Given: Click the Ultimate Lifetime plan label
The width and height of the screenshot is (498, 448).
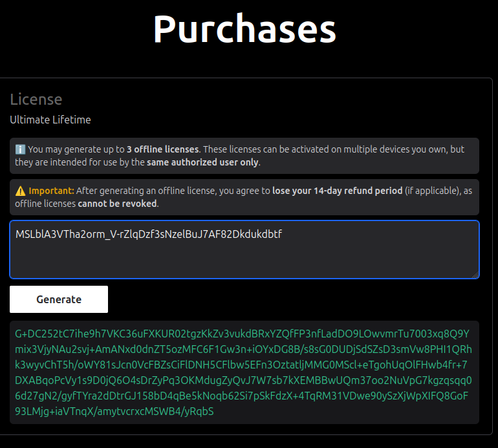Looking at the screenshot, I should [50, 120].
